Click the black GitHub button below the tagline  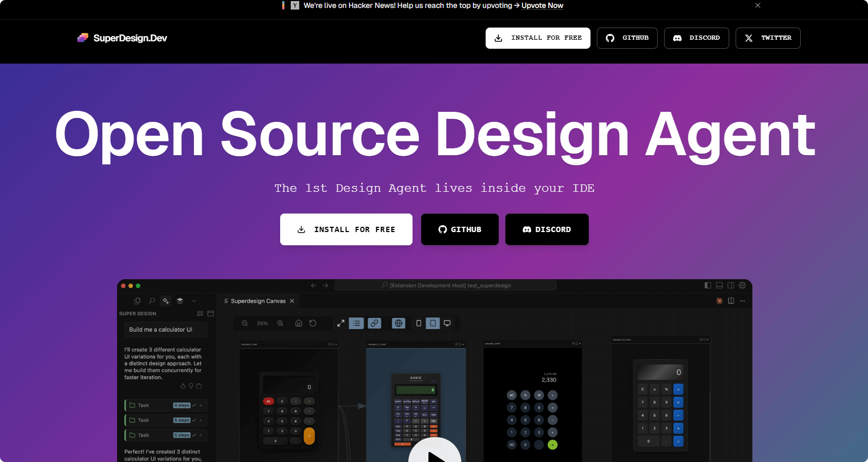pyautogui.click(x=460, y=229)
